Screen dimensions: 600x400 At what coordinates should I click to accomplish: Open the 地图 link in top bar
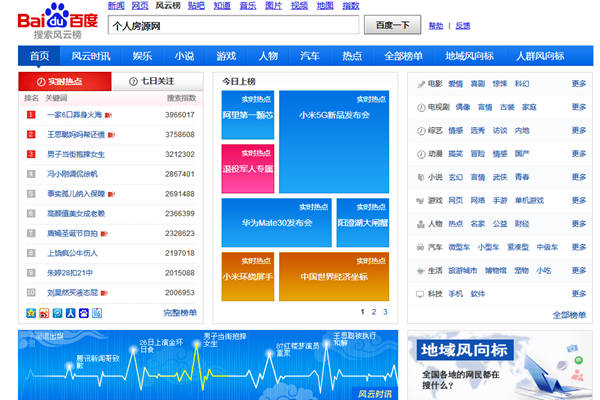point(325,5)
